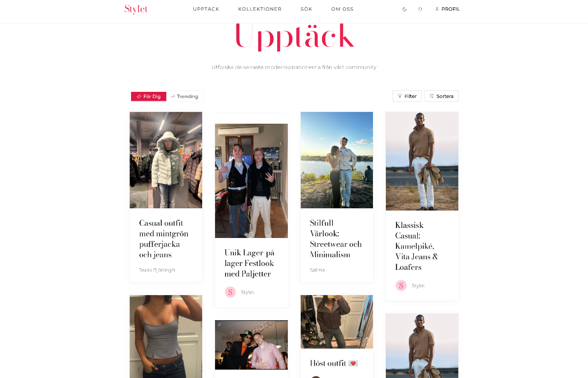Open the Höst outfit post

point(334,363)
